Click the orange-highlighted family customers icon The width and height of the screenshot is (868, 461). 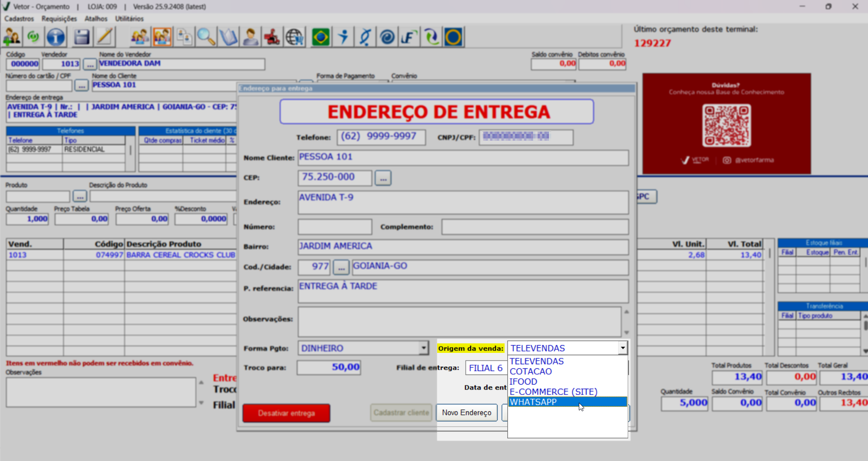tap(162, 37)
